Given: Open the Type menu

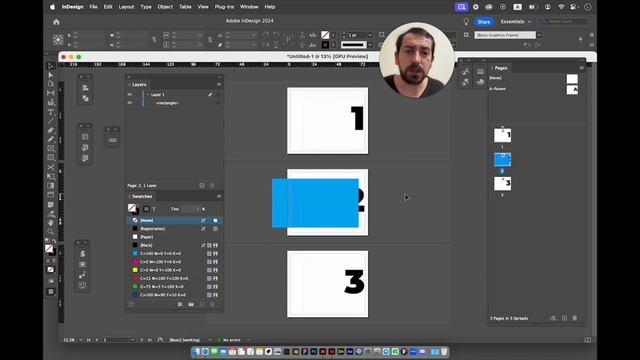Looking at the screenshot, I should tap(146, 7).
